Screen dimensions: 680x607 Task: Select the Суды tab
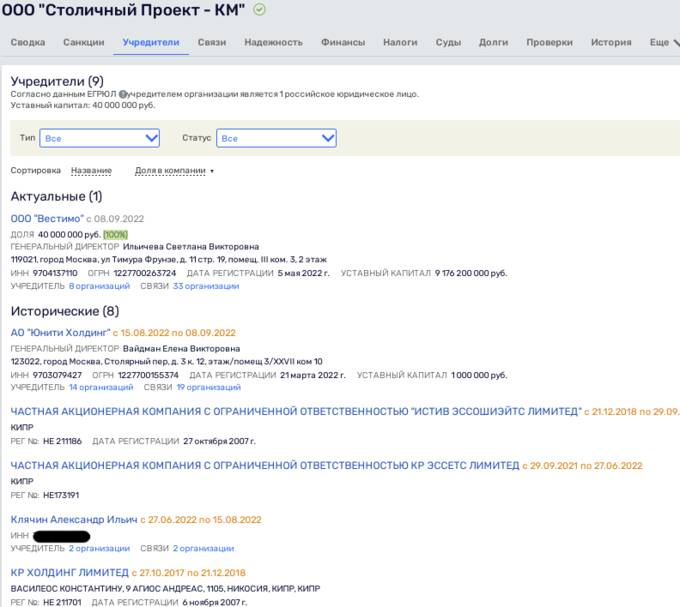(448, 43)
